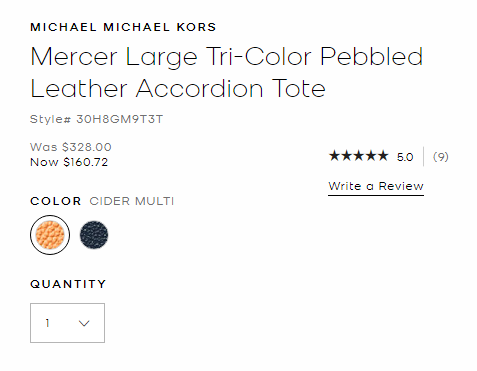This screenshot has height=371, width=477.
Task: Select the orange Cider Multi color swatch
Action: coord(50,235)
